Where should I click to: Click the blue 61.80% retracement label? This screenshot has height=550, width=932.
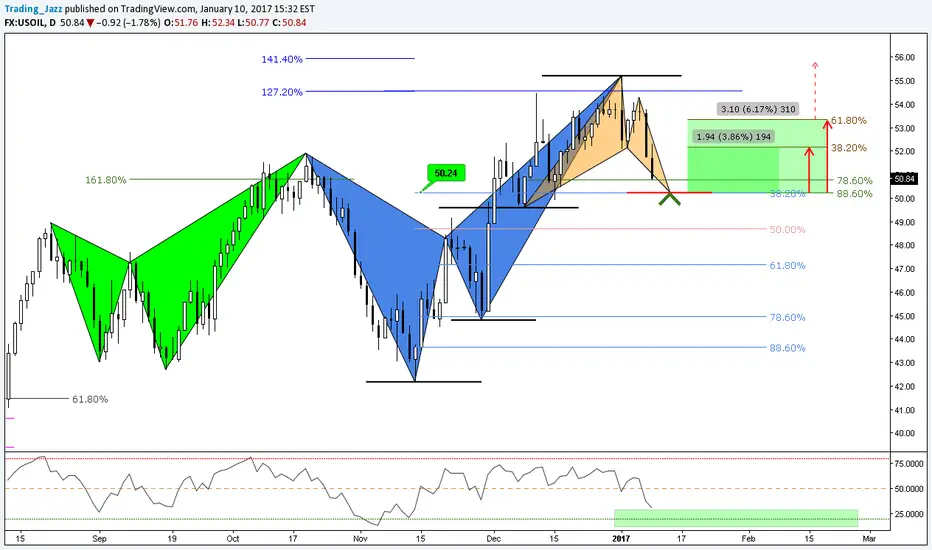[788, 265]
